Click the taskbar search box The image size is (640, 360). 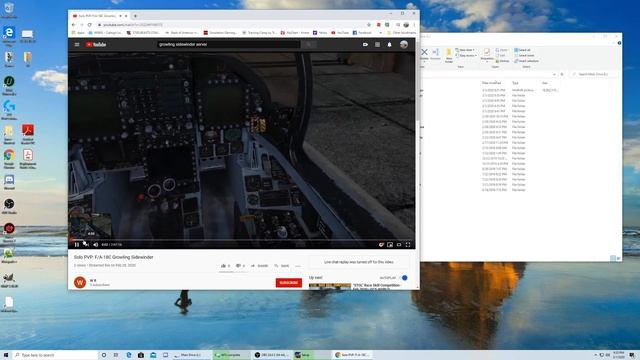click(x=55, y=355)
